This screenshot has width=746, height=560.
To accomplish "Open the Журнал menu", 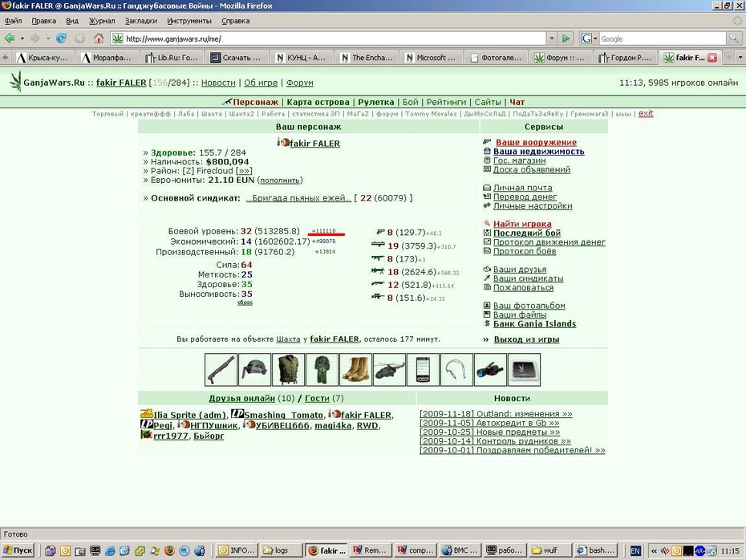I will 102,21.
